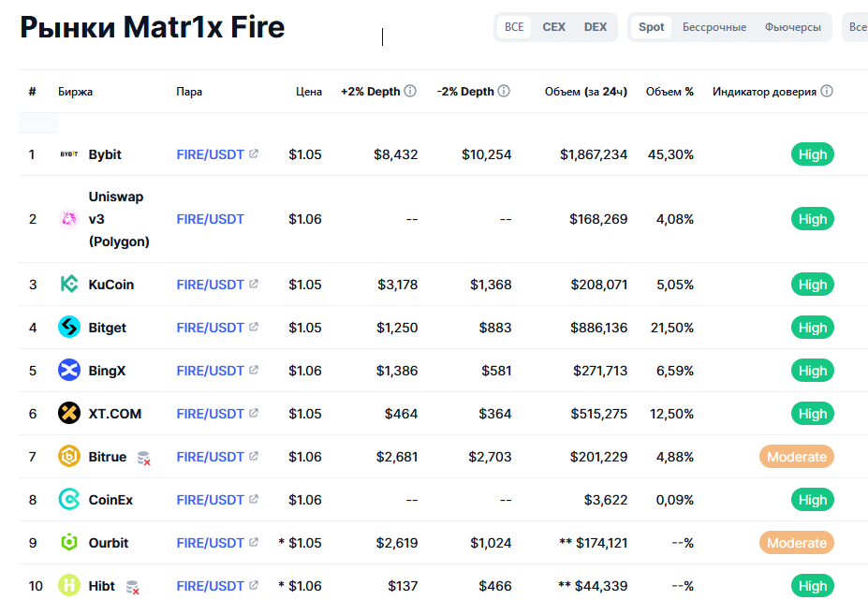Select the CEX filter toggle
Screen dimensions: 868x600
(x=553, y=27)
